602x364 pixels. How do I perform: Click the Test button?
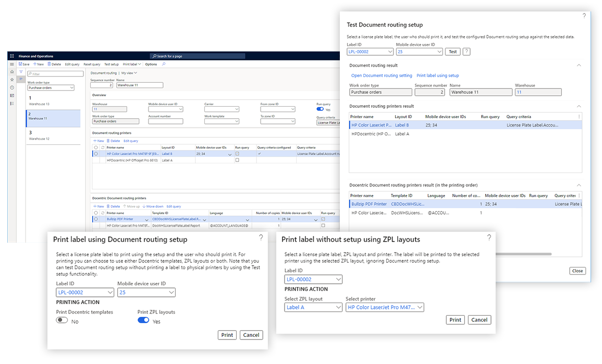pyautogui.click(x=452, y=52)
